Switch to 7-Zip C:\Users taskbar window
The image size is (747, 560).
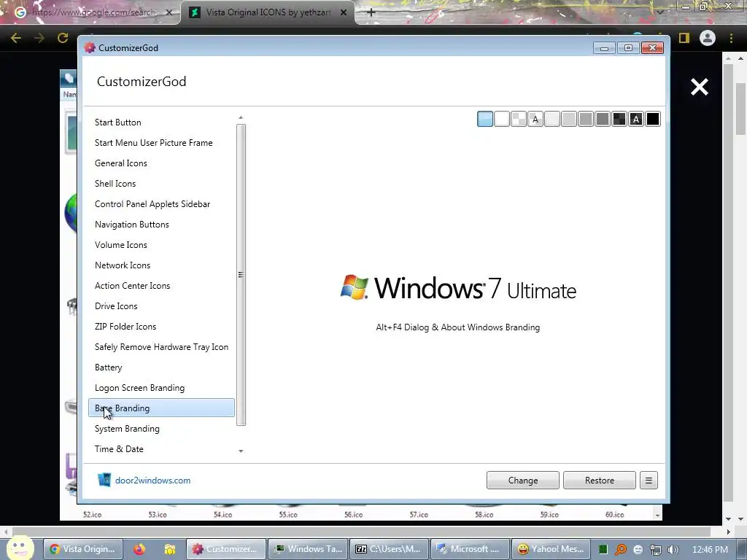click(x=389, y=549)
